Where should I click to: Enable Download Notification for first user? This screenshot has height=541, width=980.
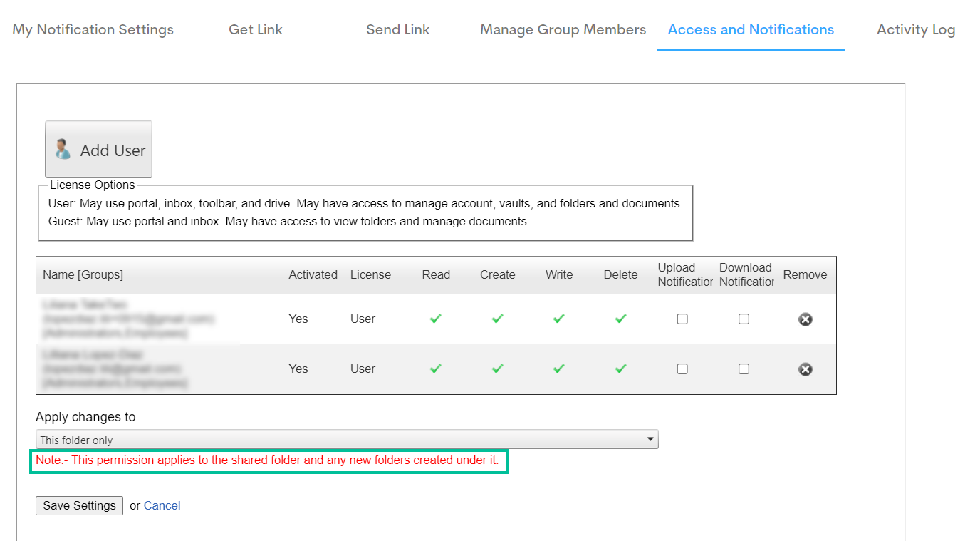(744, 319)
